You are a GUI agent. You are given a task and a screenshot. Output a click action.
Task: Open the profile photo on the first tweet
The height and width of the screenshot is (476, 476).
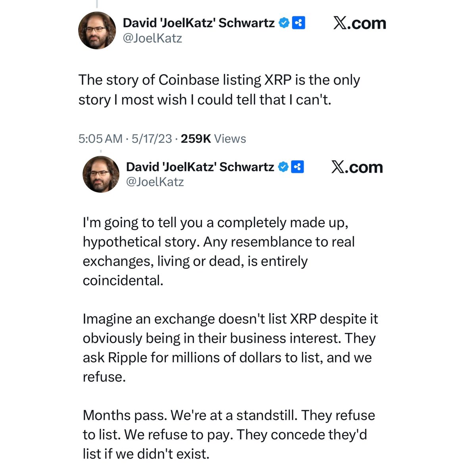pyautogui.click(x=97, y=31)
